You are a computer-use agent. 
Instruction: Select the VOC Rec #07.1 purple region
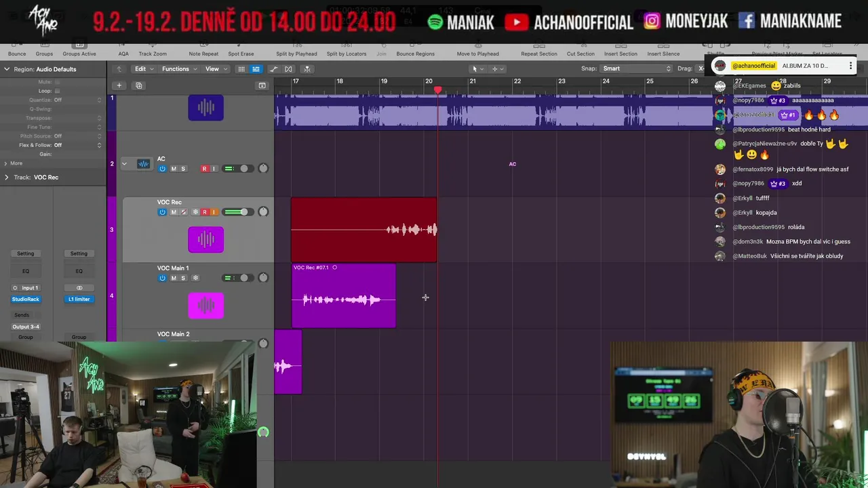tap(343, 296)
